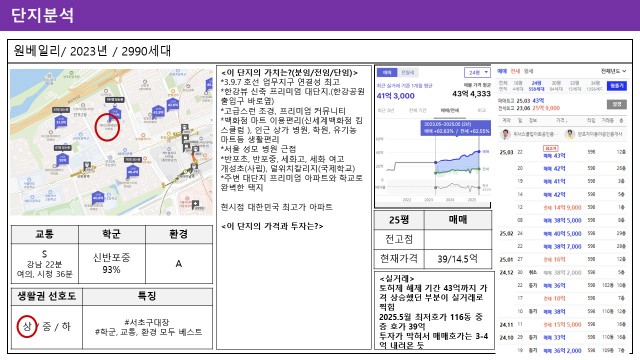Screen dimensions: 640x360
Task: Switch to the 전월세 tab above the price chart
Action: [x=407, y=73]
